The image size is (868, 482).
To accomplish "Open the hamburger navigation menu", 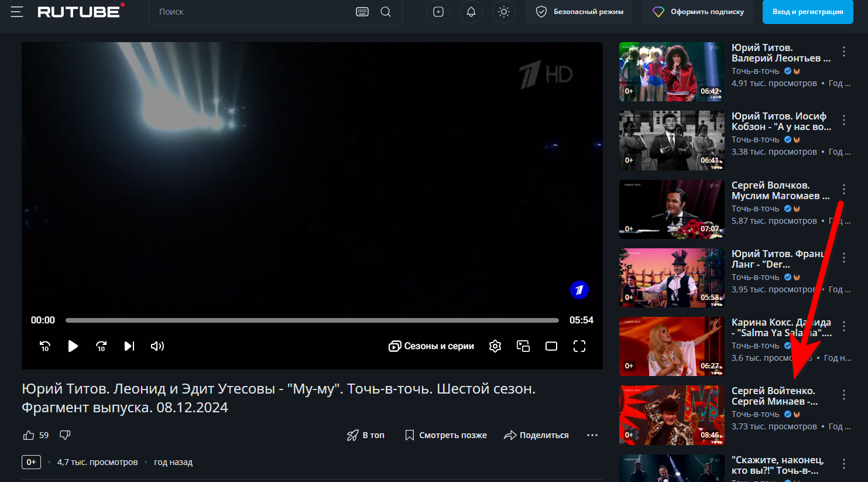I will (x=17, y=12).
